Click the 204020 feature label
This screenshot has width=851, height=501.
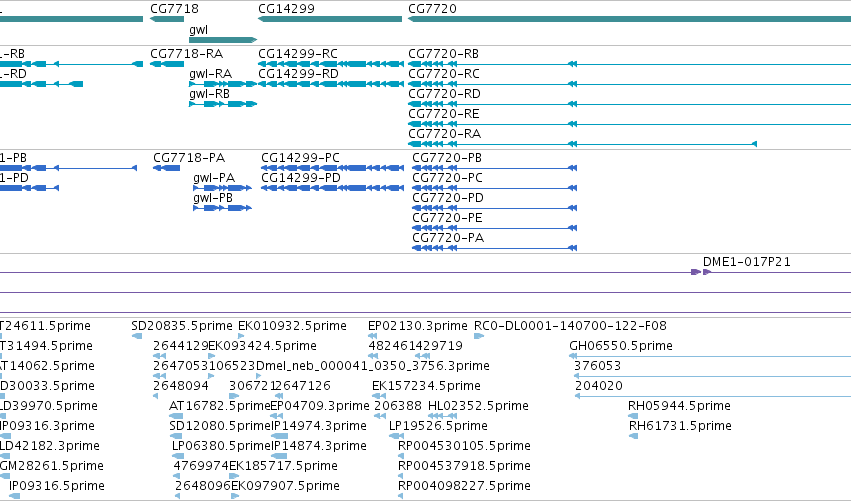598,386
